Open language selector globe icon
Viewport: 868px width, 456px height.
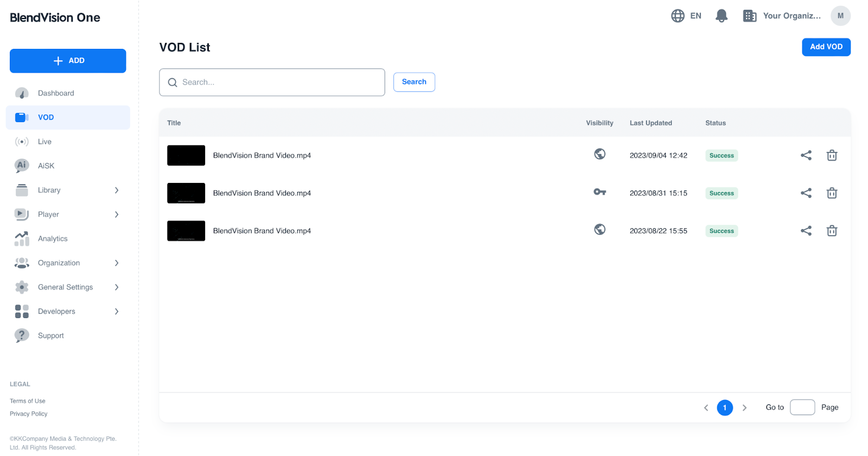(x=678, y=16)
